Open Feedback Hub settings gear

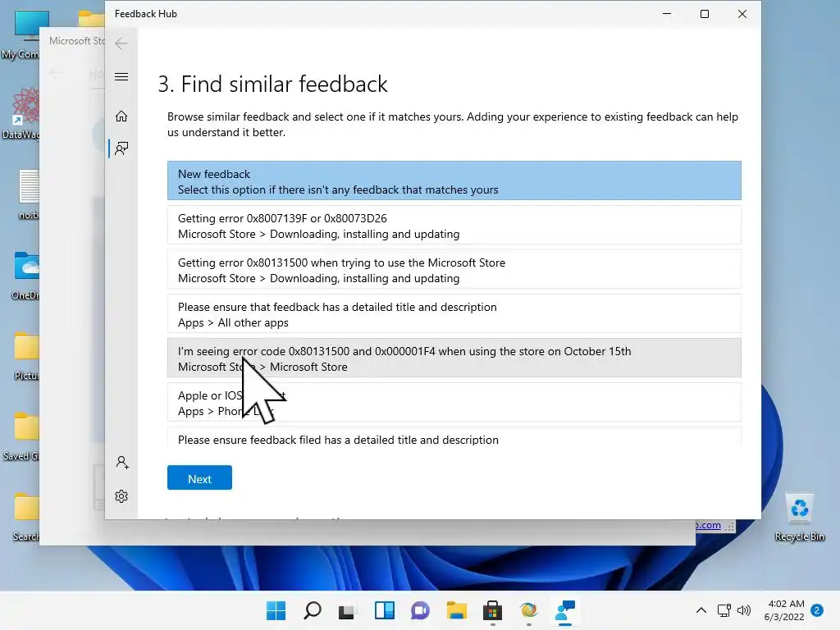pyautogui.click(x=121, y=496)
